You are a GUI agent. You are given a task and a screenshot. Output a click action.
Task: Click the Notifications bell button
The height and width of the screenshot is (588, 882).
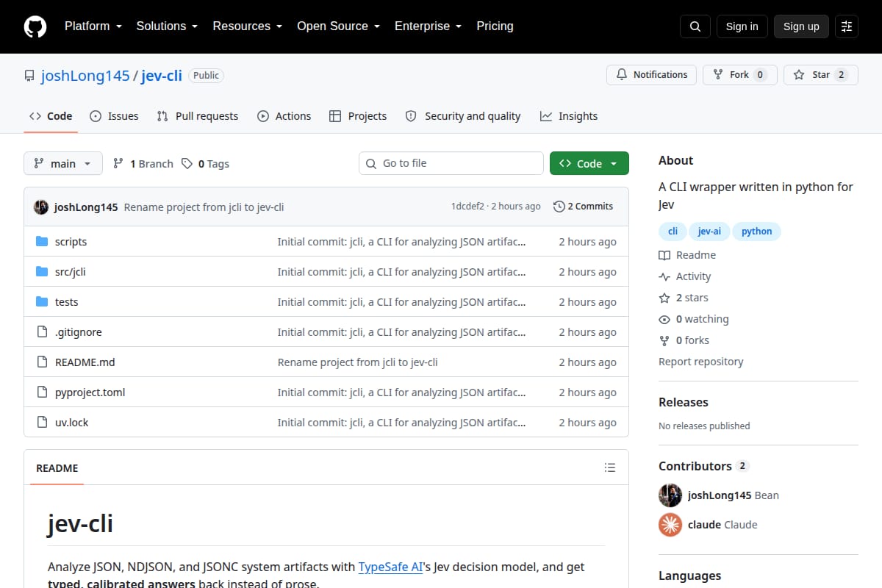point(651,75)
